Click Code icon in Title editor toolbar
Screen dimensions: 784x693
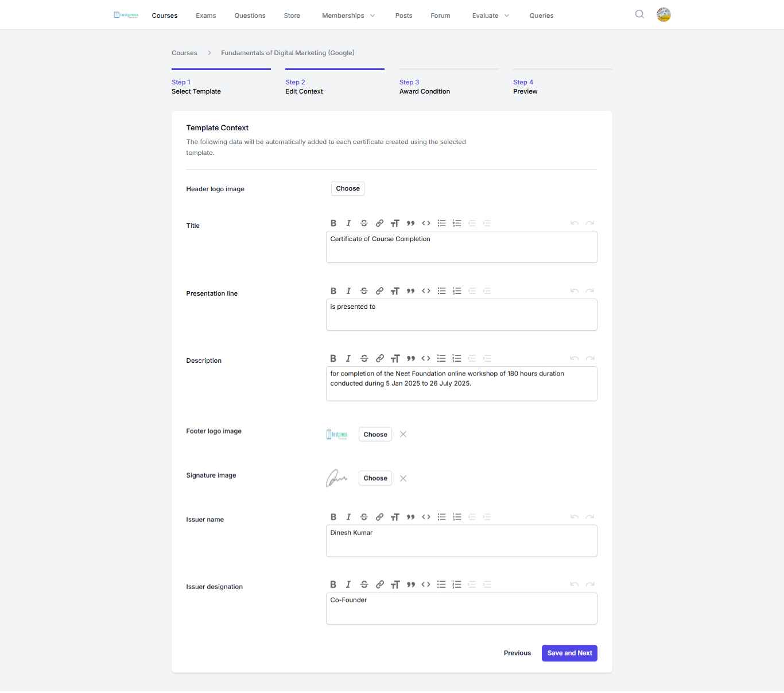click(426, 223)
